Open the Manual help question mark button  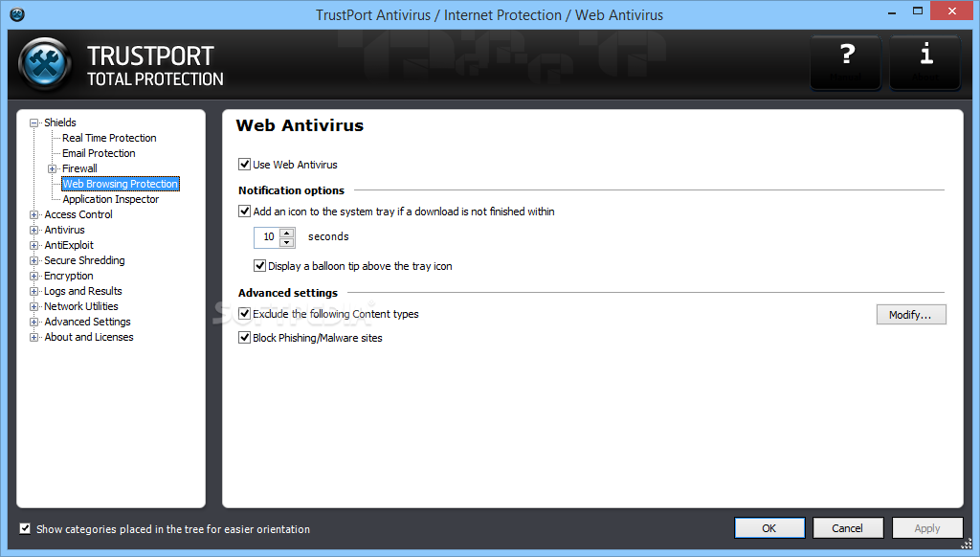pos(846,62)
